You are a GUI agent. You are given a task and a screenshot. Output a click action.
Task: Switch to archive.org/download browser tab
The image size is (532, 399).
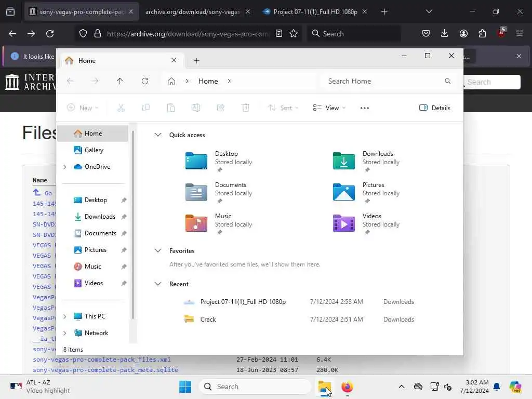192,12
